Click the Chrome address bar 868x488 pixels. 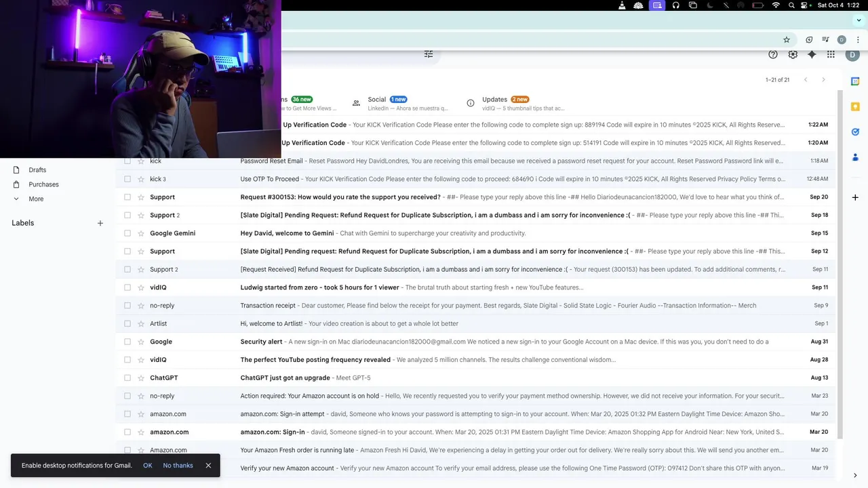point(529,40)
